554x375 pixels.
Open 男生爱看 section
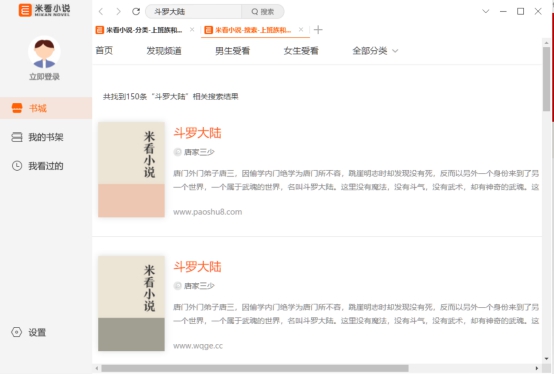coord(232,51)
